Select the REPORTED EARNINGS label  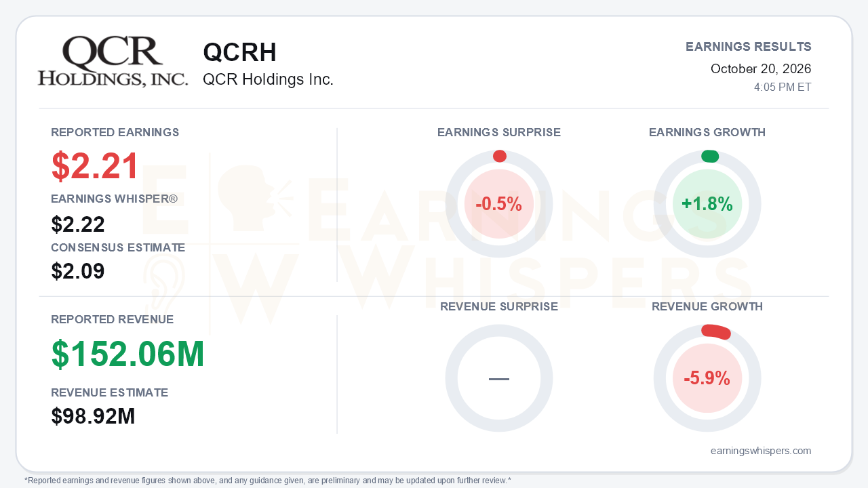coord(115,132)
